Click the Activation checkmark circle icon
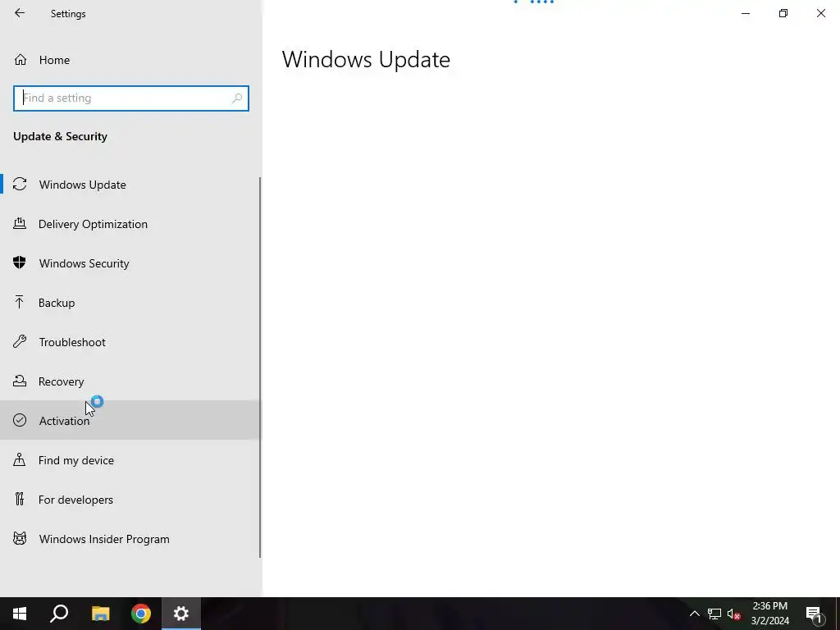 20,420
